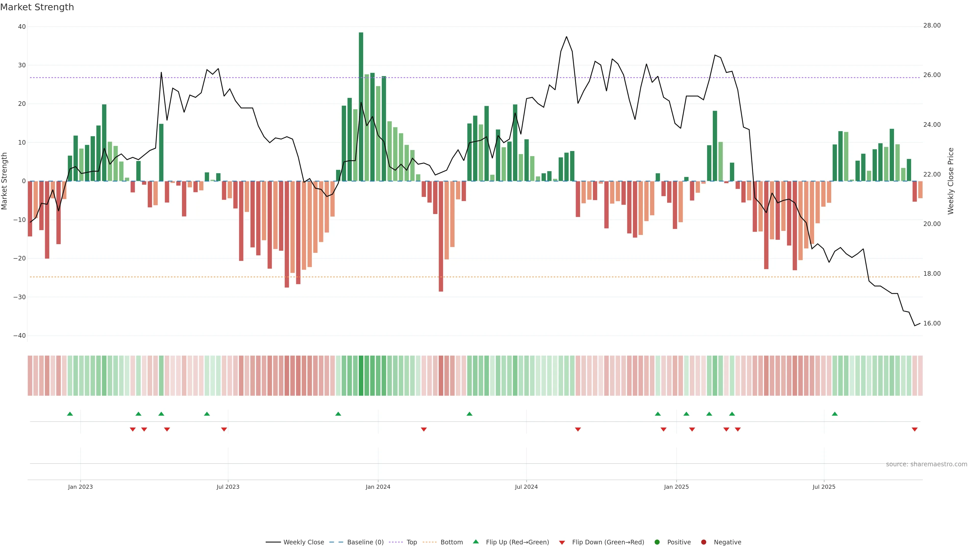The image size is (980, 551).
Task: Click the red Flip Down legend triangle
Action: click(x=562, y=543)
